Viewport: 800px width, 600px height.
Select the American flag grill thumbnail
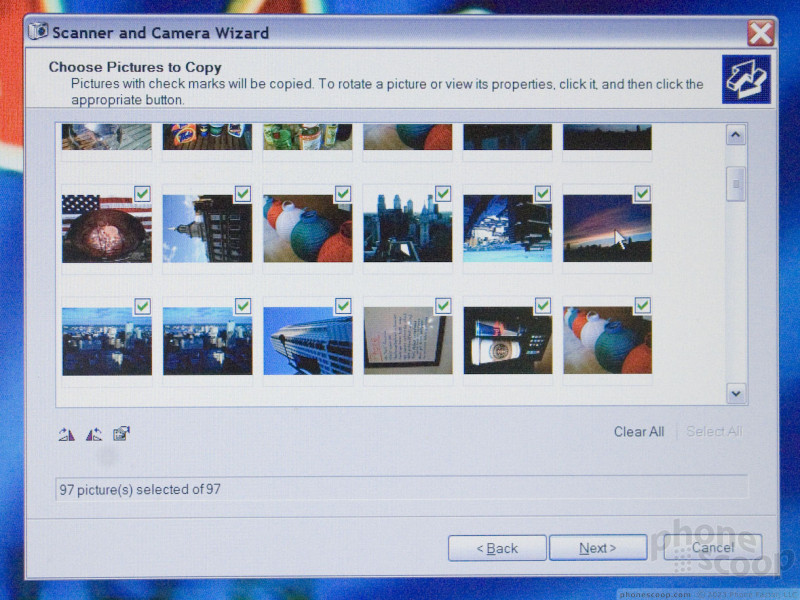click(107, 229)
